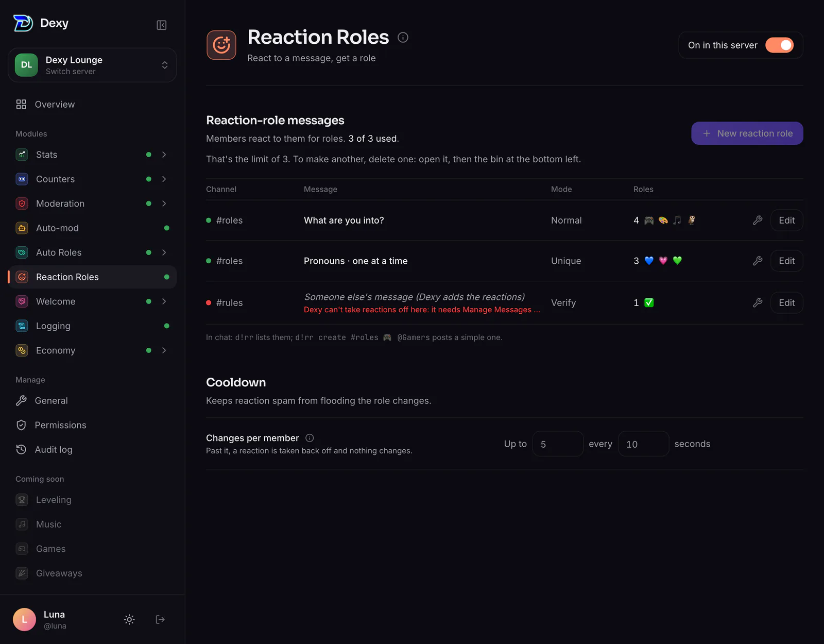Edit the #rules Verify reaction role
Image resolution: width=824 pixels, height=644 pixels.
786,303
